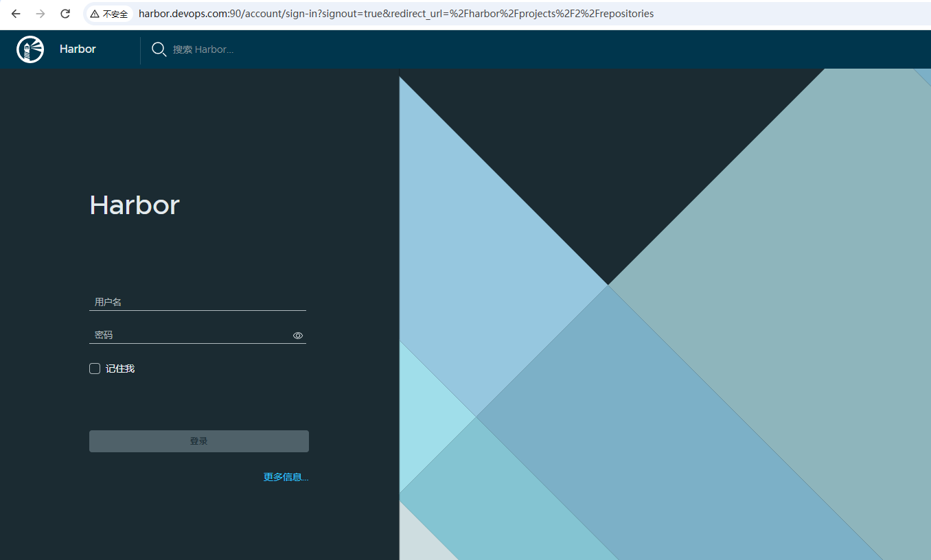
Task: Click the Harbor lighthouse logo icon
Action: pos(30,49)
